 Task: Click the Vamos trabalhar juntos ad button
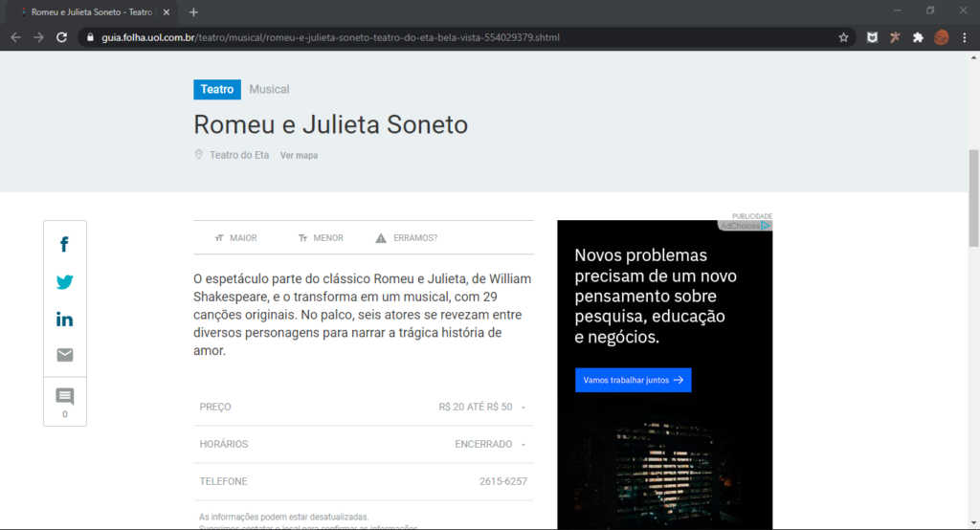click(x=634, y=380)
